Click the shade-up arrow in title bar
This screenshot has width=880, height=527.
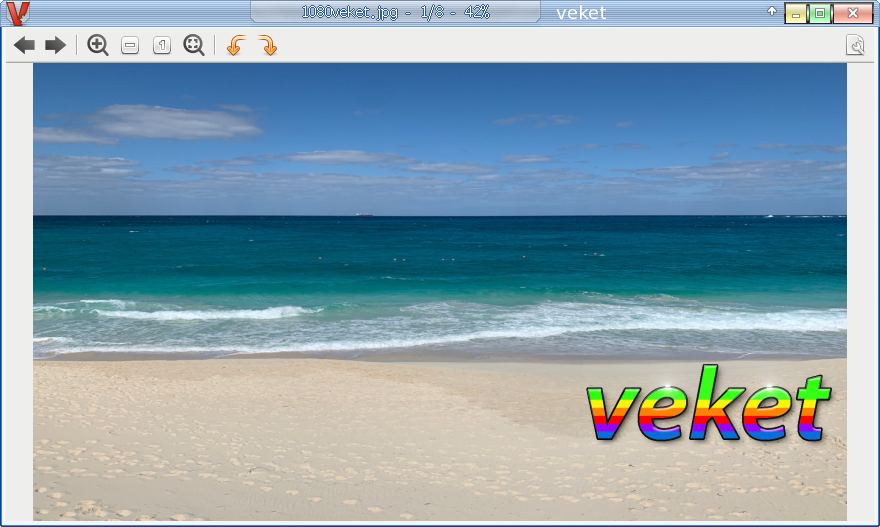(772, 11)
